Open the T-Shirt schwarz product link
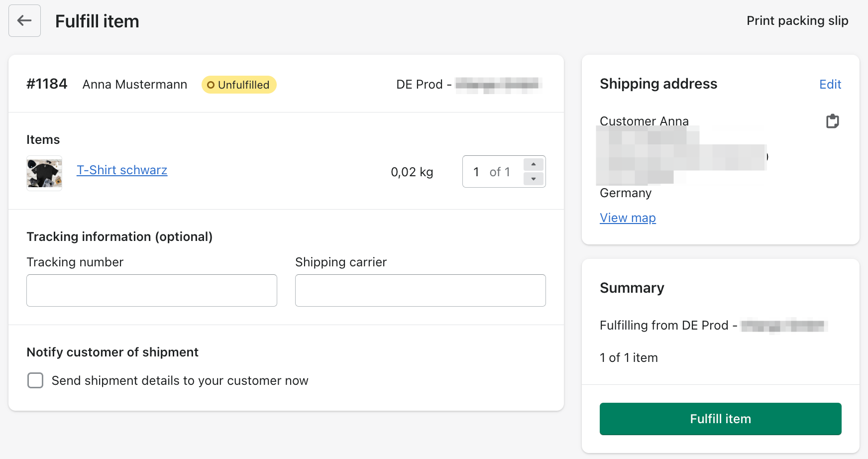 point(122,170)
